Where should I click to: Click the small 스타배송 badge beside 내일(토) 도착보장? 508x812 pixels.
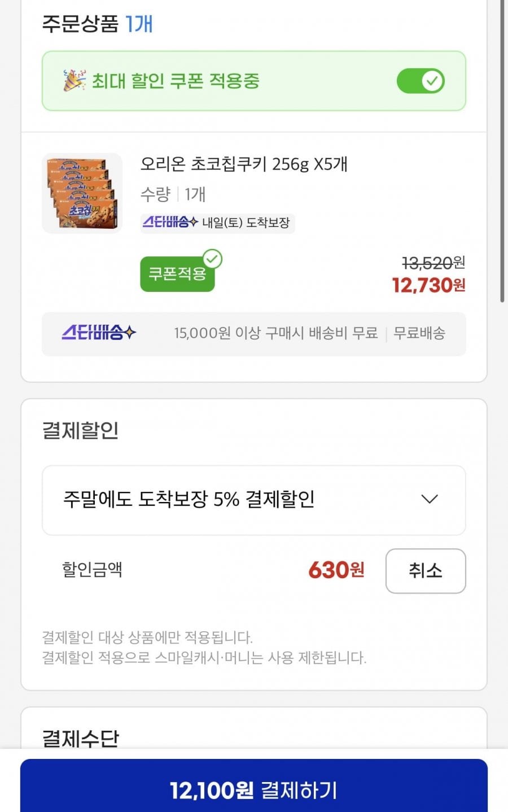click(170, 222)
